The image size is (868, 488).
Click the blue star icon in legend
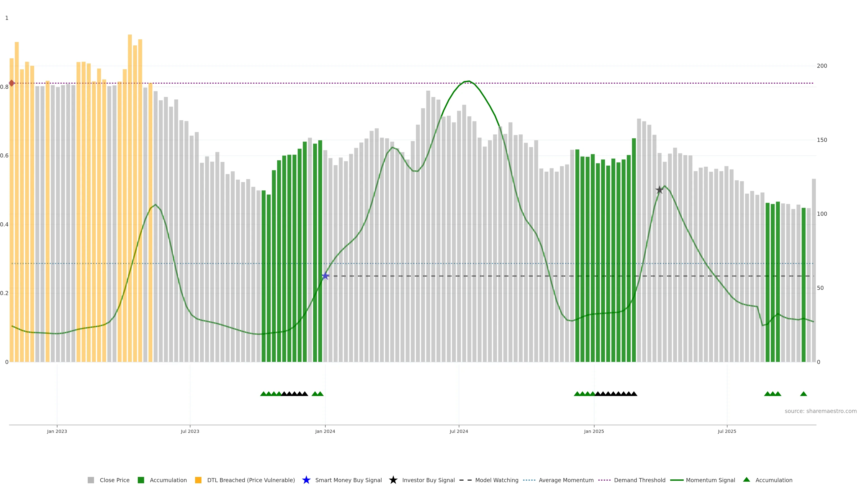coord(306,480)
